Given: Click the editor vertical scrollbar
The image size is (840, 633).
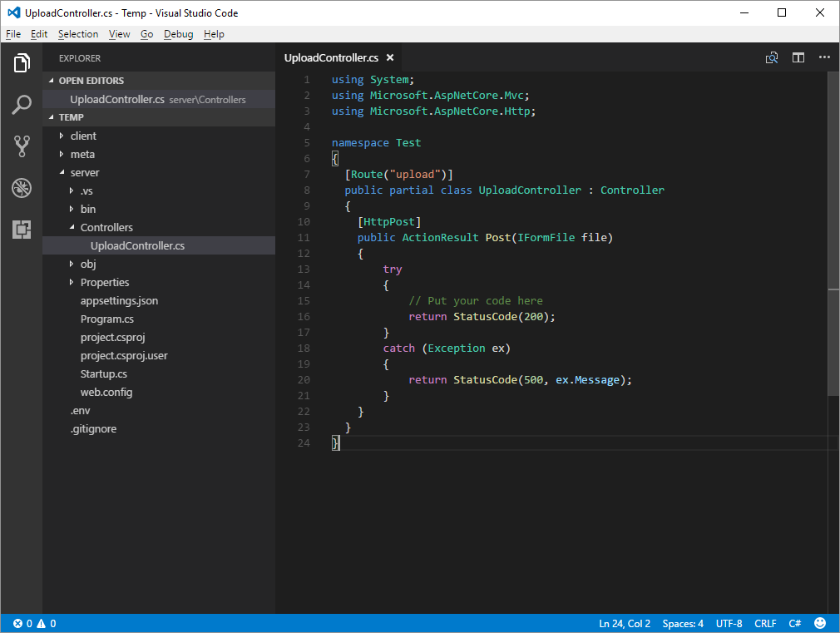Looking at the screenshot, I should tap(833, 234).
